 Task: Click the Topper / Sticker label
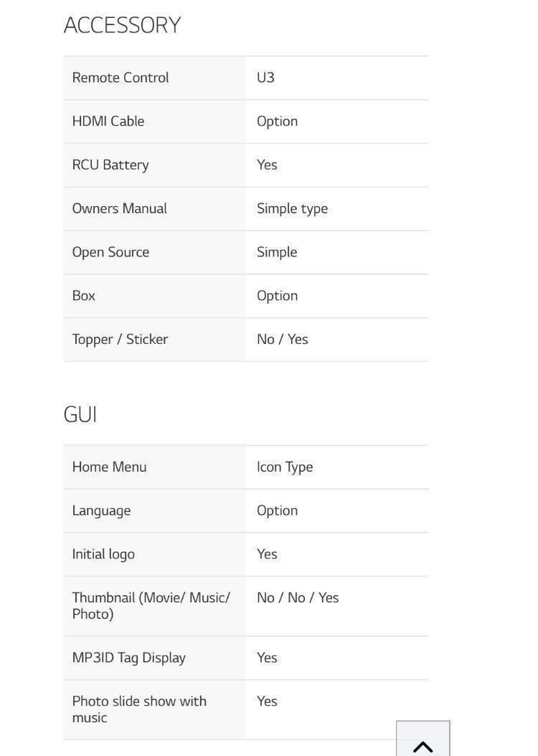click(x=120, y=339)
